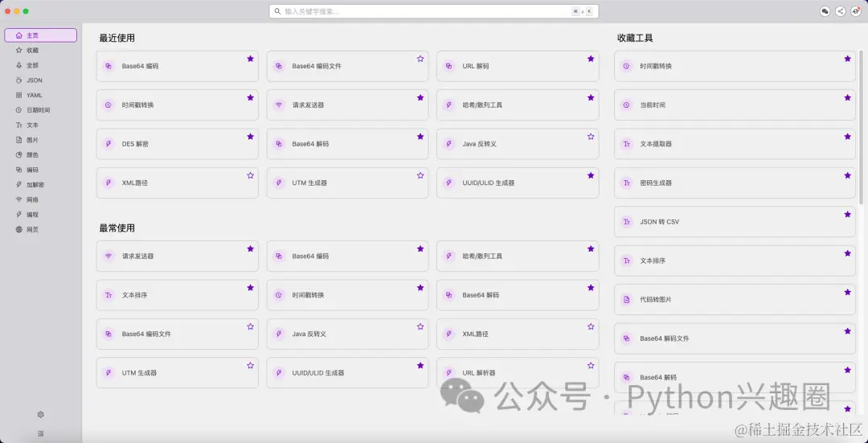Open XML路径 card under 最常使用
This screenshot has width=868, height=443.
coord(518,334)
